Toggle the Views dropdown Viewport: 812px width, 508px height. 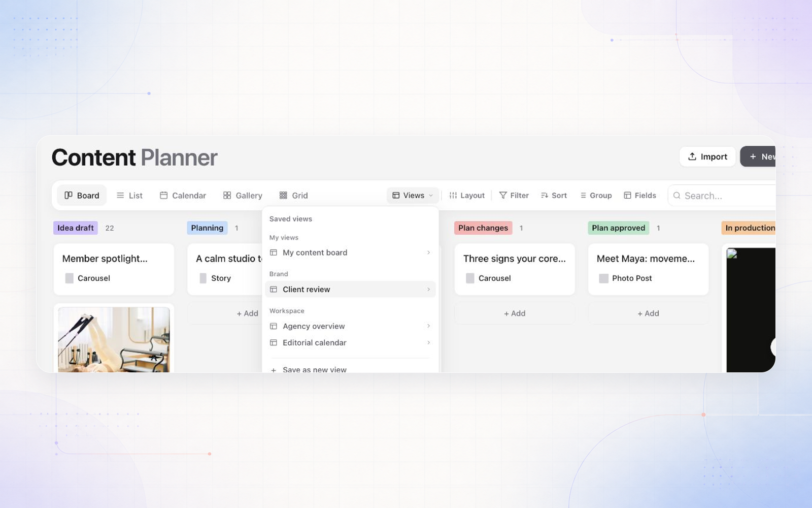tap(413, 196)
